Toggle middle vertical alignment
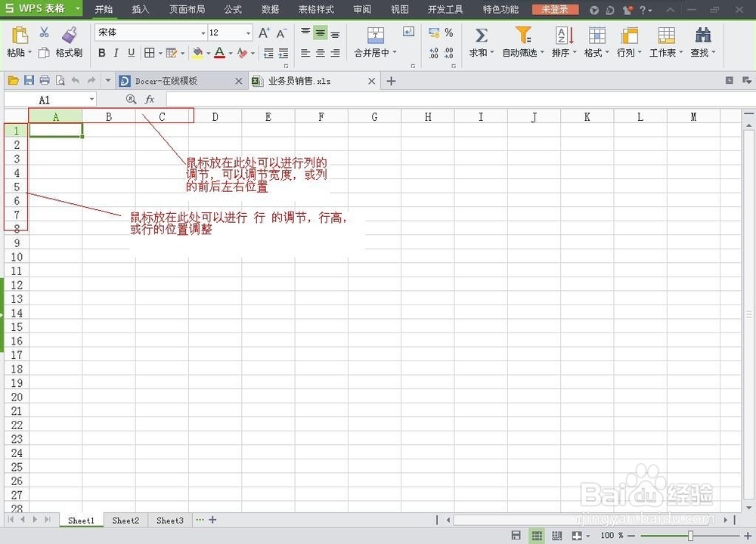This screenshot has width=756, height=544. [320, 32]
